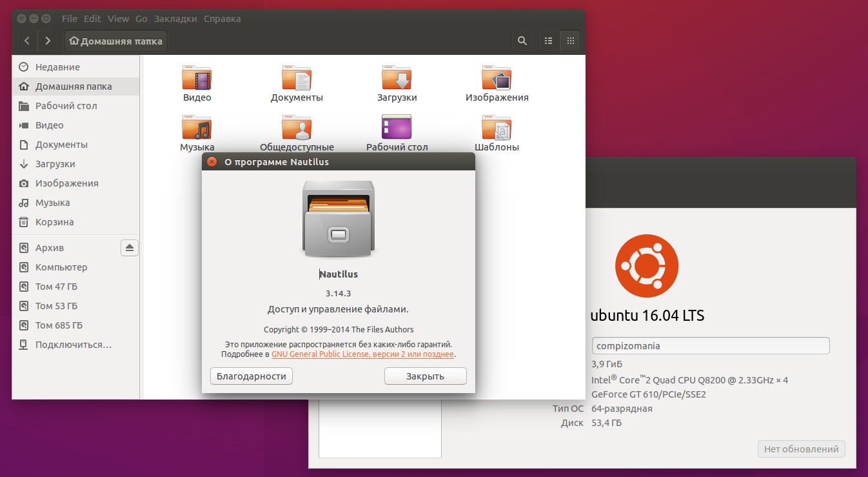Open Том 685 ГБ volume
The height and width of the screenshot is (477, 868).
[75, 325]
